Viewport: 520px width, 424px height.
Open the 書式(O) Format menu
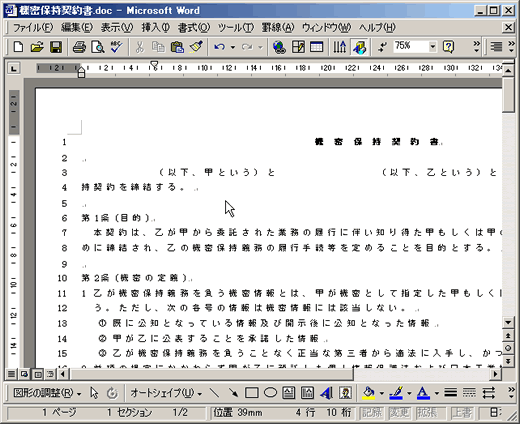pos(194,28)
